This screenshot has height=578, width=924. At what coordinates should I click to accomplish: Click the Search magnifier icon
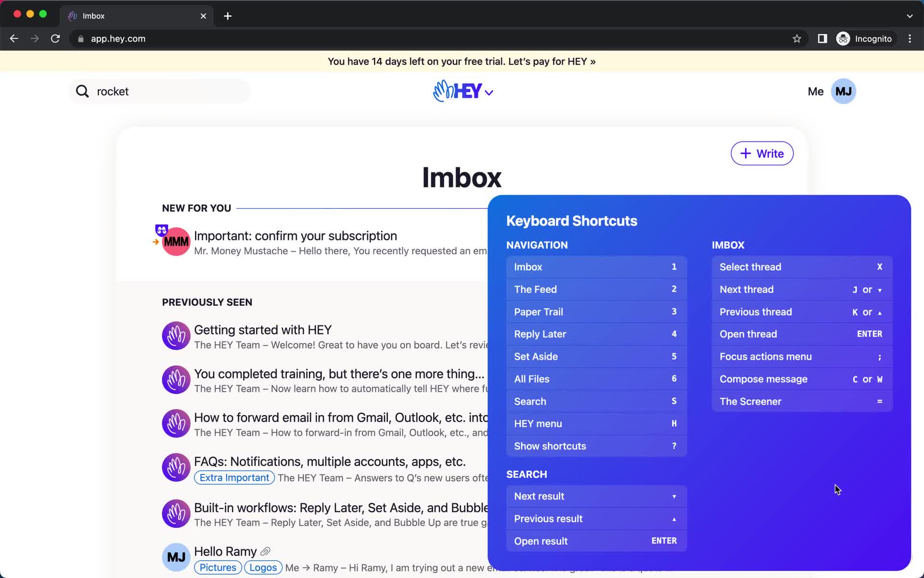click(82, 91)
